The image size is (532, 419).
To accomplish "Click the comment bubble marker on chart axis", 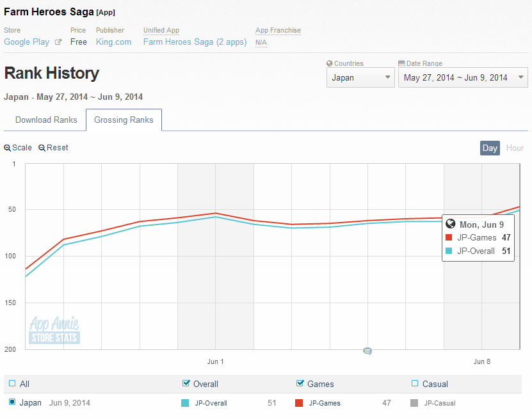I will [x=367, y=351].
